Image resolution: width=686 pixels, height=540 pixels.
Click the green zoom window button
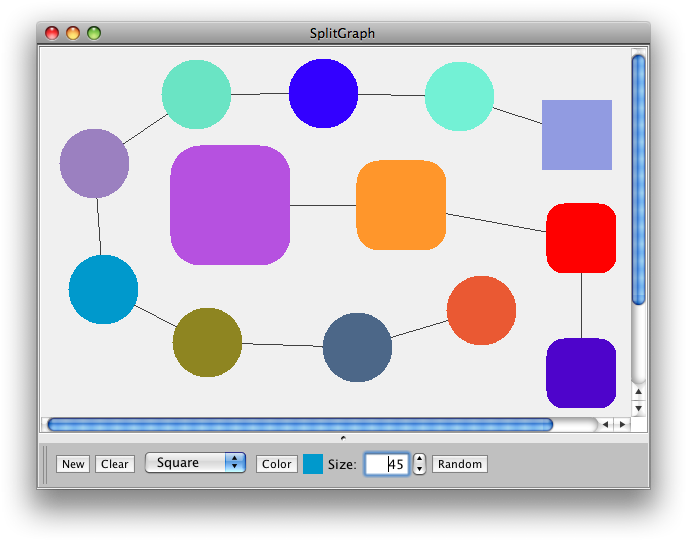pos(94,33)
